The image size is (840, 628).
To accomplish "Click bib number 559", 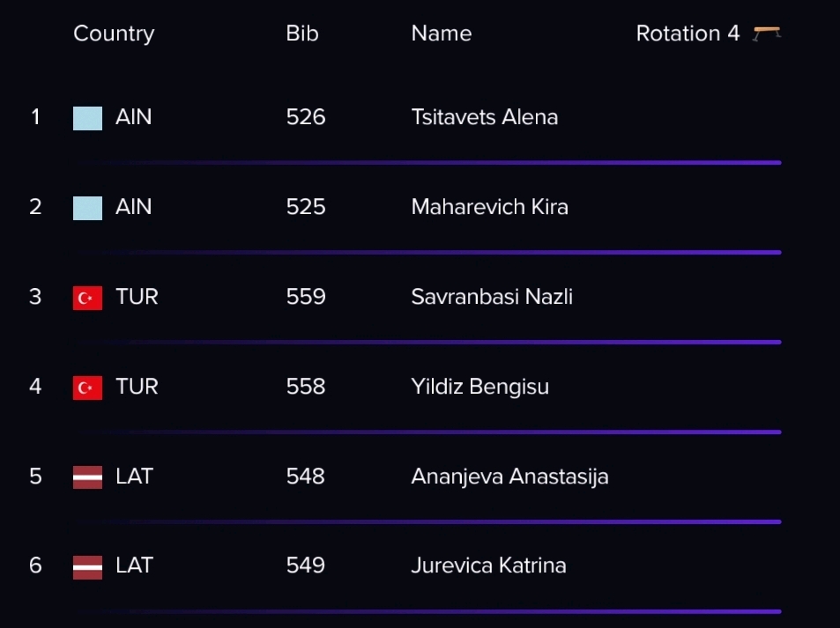I will 305,297.
